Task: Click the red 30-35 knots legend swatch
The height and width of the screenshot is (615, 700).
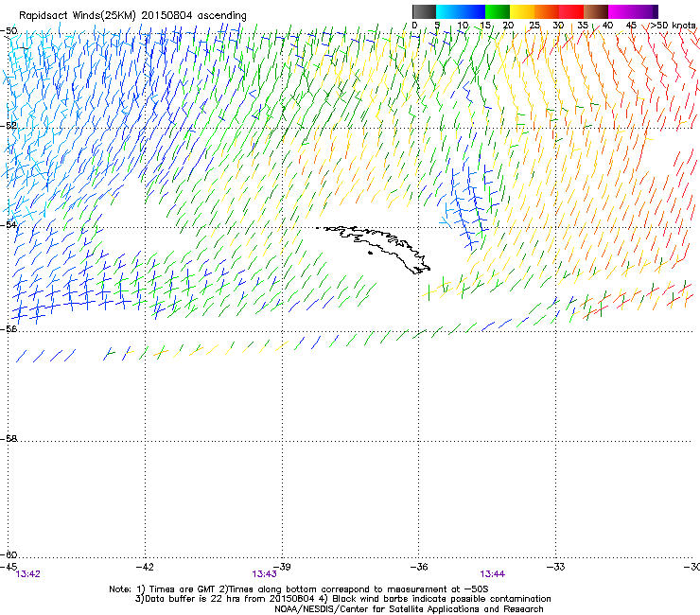Action: tap(571, 11)
